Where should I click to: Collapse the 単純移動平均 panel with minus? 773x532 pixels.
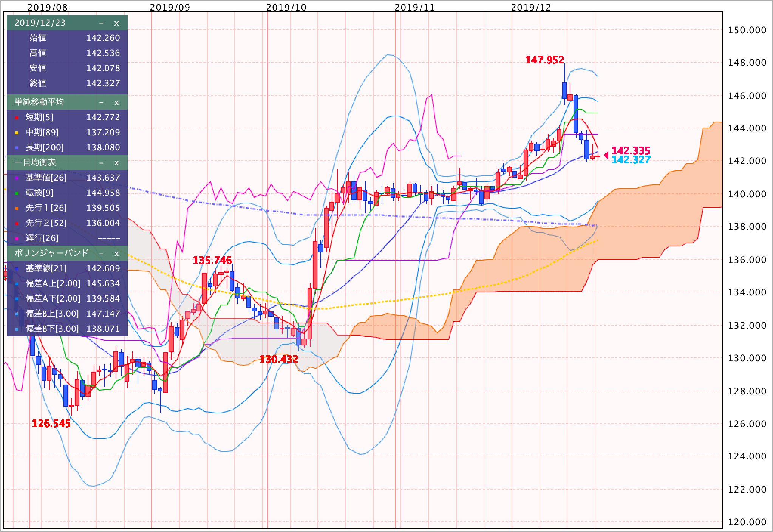click(101, 102)
